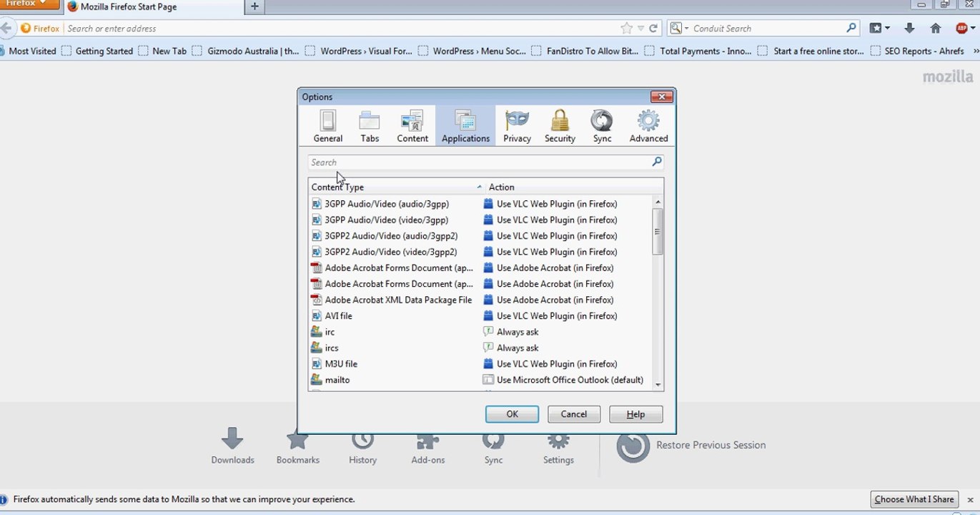The height and width of the screenshot is (515, 980).
Task: Open the bookmarks menu toolbar icon
Action: (x=879, y=29)
